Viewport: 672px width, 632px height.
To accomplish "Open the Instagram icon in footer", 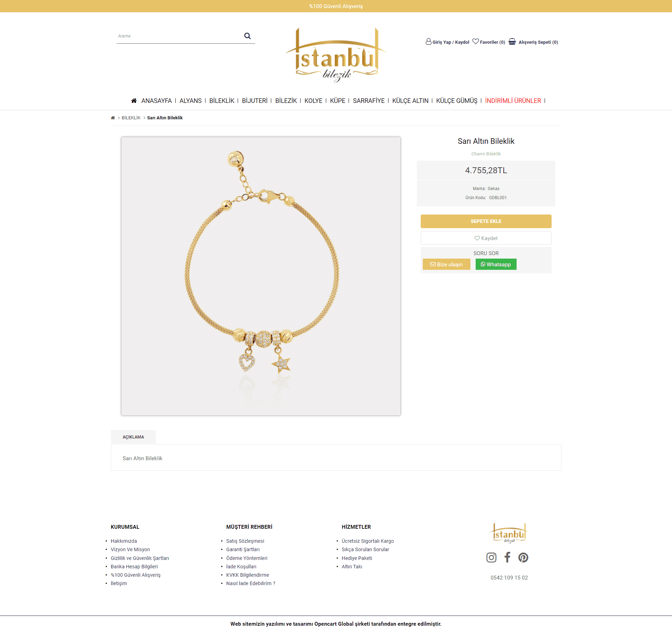I will 491,557.
